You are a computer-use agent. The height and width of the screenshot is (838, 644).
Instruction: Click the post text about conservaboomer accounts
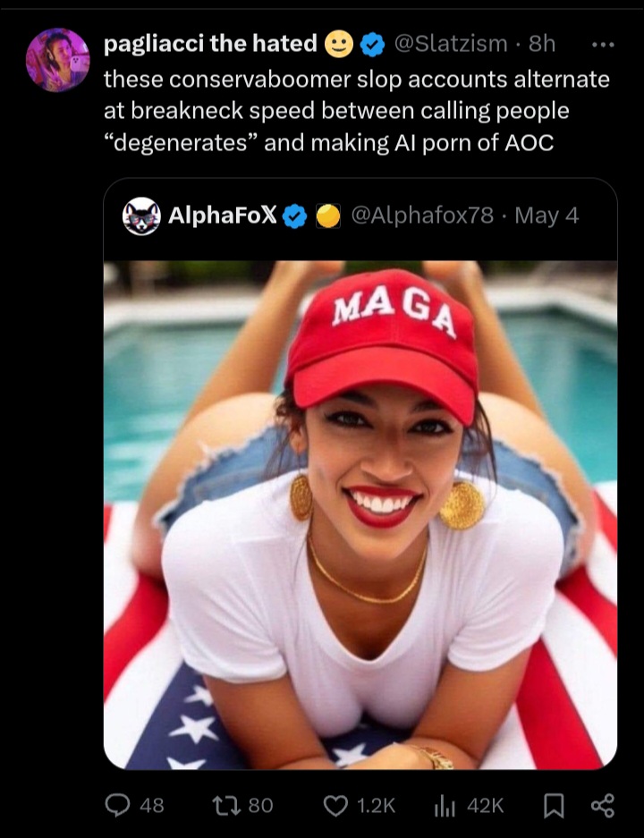click(357, 111)
